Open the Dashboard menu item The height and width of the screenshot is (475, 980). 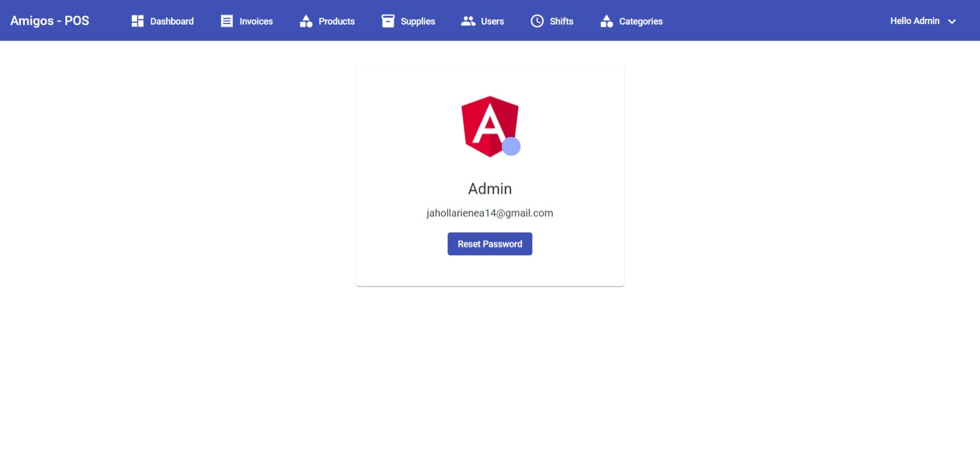pyautogui.click(x=162, y=21)
